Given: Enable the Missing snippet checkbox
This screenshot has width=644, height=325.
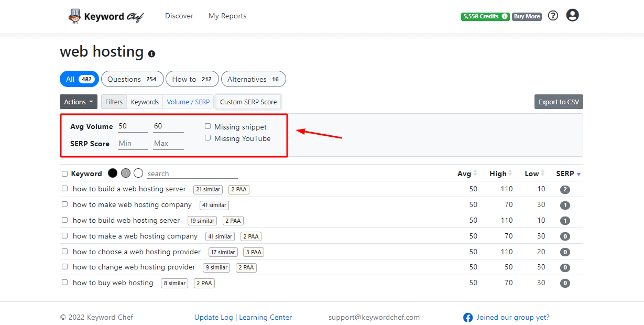Looking at the screenshot, I should point(208,126).
